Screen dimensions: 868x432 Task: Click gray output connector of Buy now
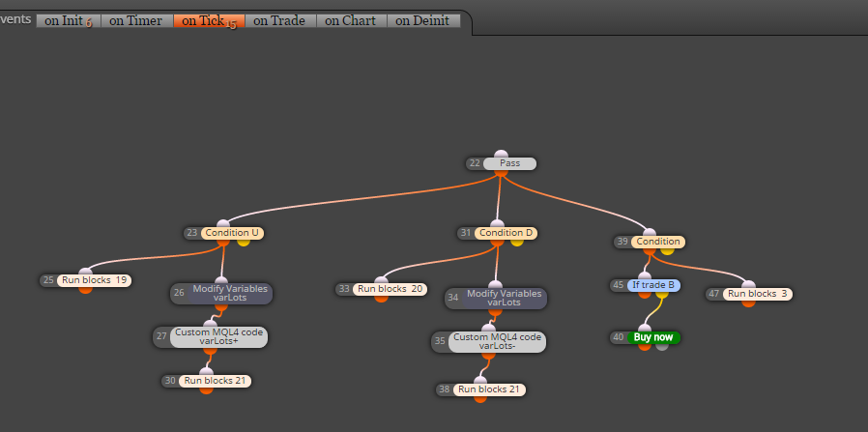click(662, 346)
